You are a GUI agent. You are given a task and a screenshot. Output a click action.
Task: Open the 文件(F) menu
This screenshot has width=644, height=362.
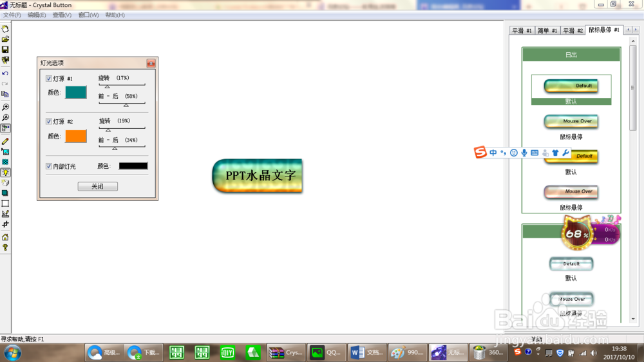tap(12, 15)
